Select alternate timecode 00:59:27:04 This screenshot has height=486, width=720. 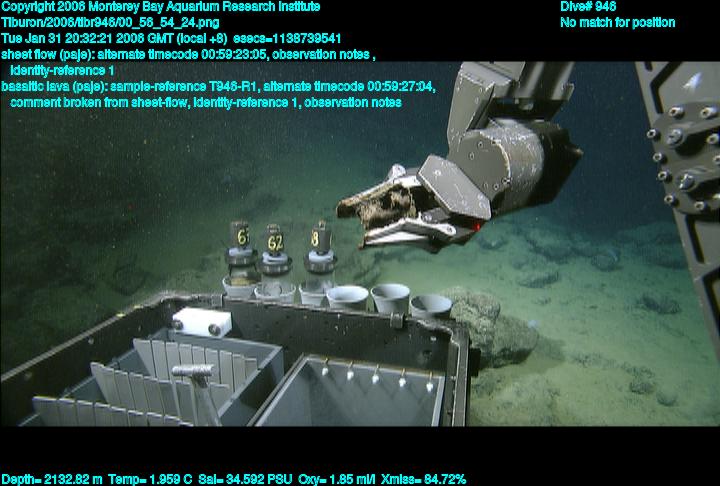point(349,86)
